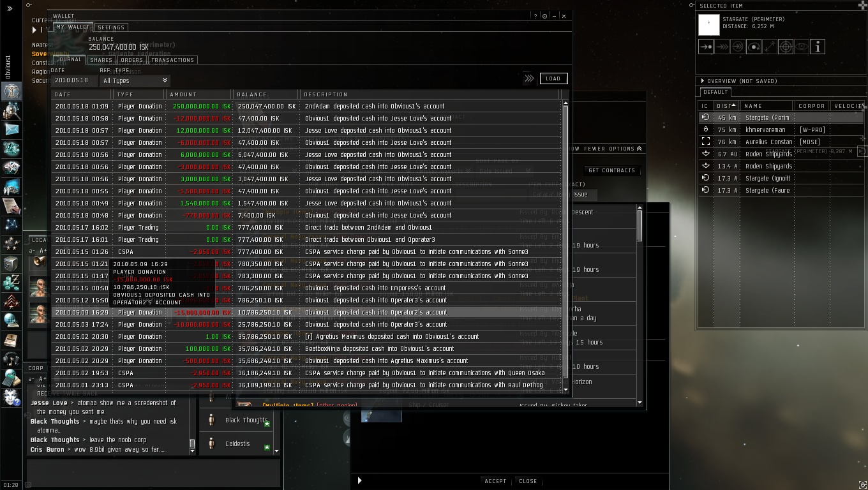Image resolution: width=868 pixels, height=490 pixels.
Task: Click the Accept button in the contract window
Action: (x=495, y=481)
